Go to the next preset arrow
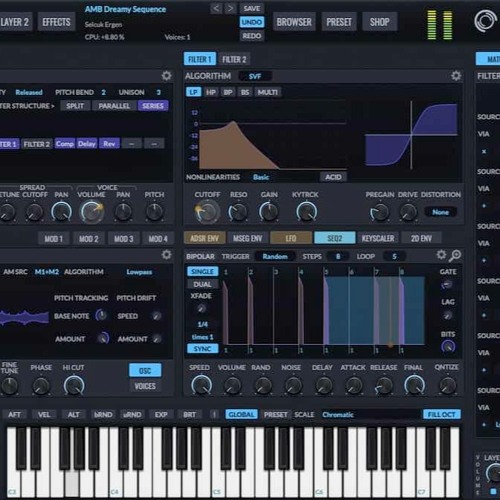Viewport: 500px width, 500px height. (x=230, y=8)
